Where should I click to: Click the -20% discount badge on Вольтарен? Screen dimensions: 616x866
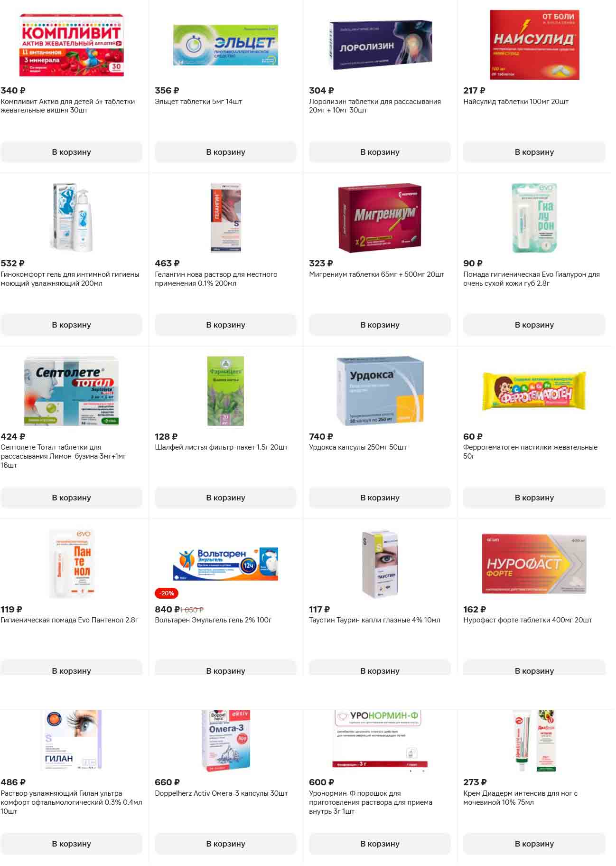167,593
